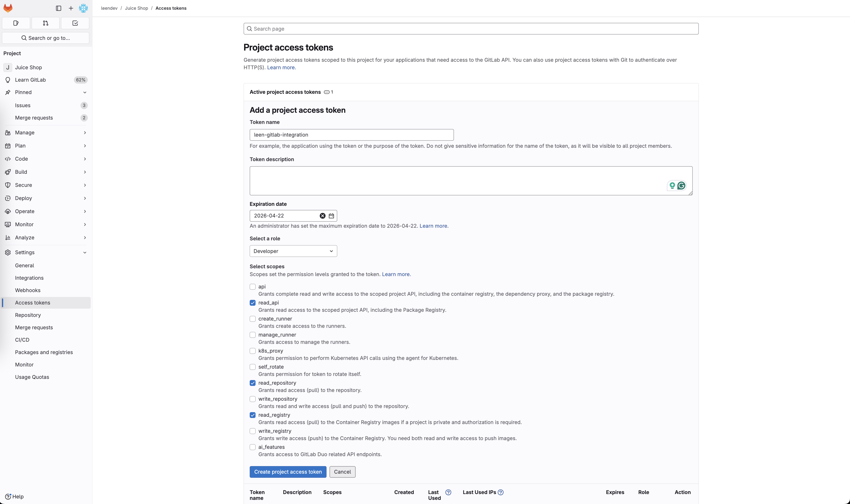Toggle the sidebar collapse icon
Screen dimensions: 850x504
[58, 8]
